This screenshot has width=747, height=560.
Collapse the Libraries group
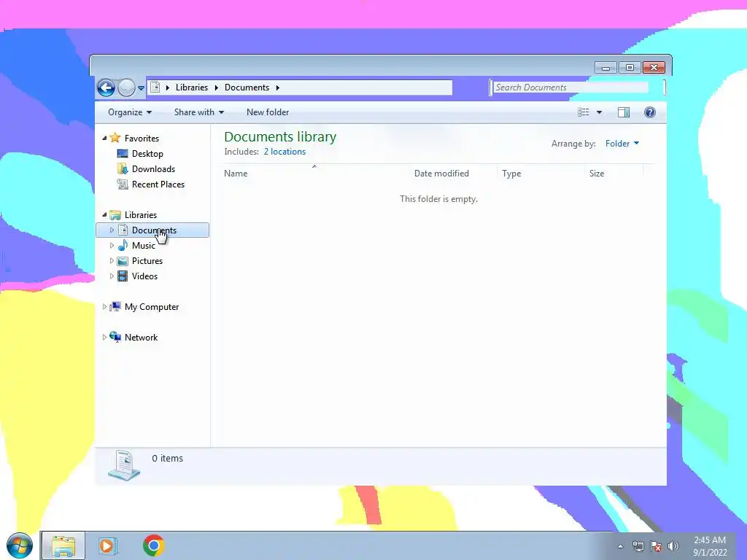coord(104,215)
